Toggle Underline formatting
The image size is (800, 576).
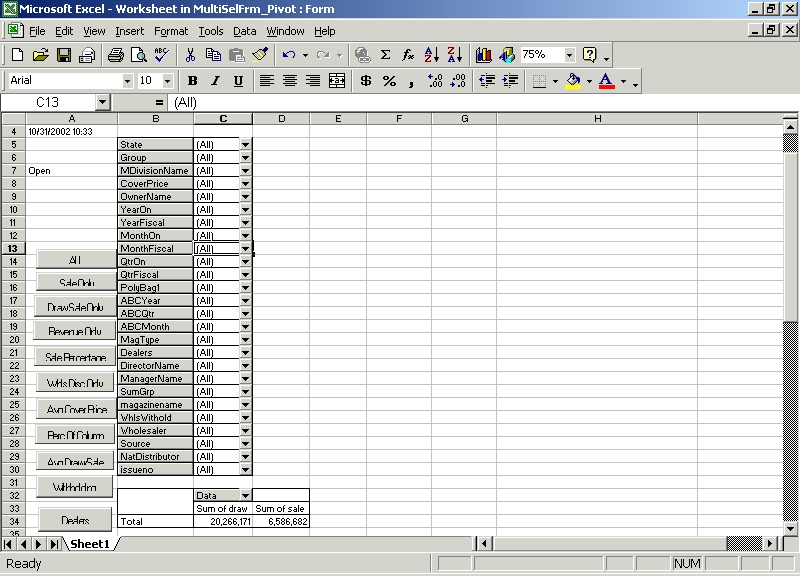click(238, 81)
